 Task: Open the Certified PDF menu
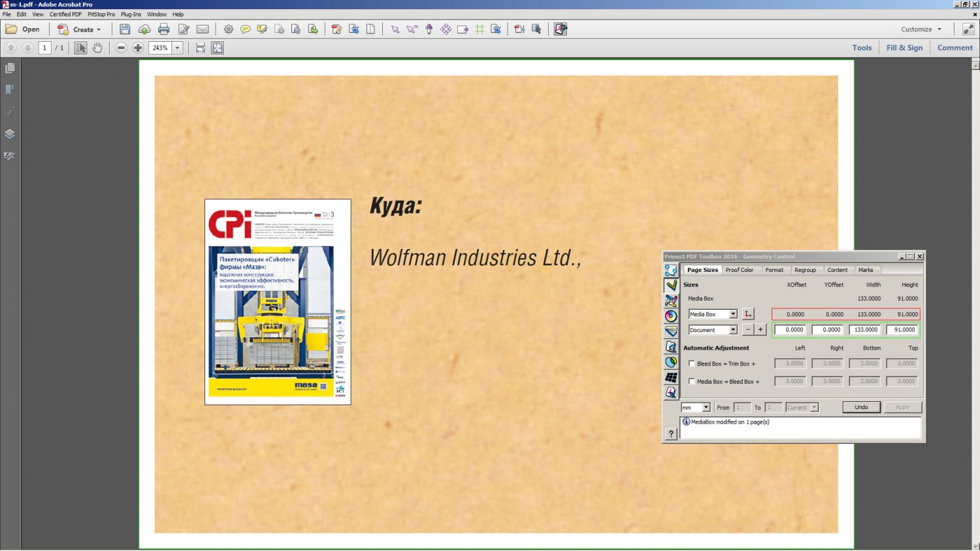(x=65, y=14)
